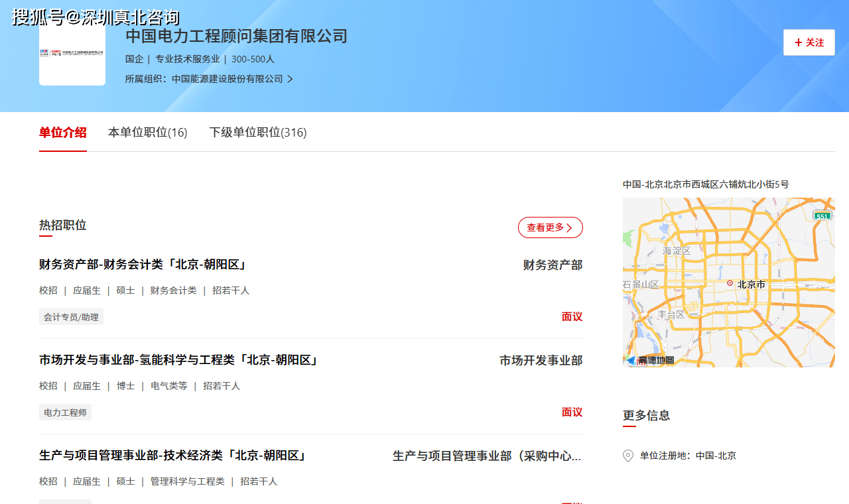
Task: Click the 面议 salary of 财务会计类 job
Action: point(572,317)
